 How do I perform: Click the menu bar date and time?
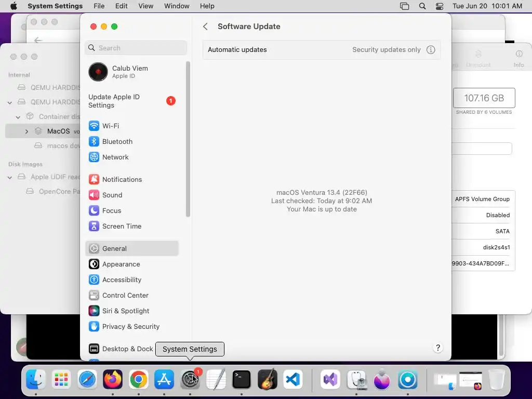(x=487, y=6)
